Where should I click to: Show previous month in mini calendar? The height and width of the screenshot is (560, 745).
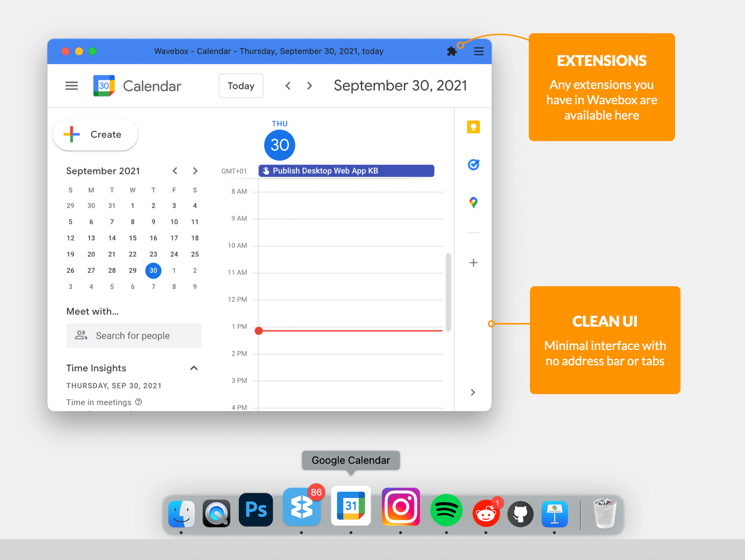[x=175, y=171]
